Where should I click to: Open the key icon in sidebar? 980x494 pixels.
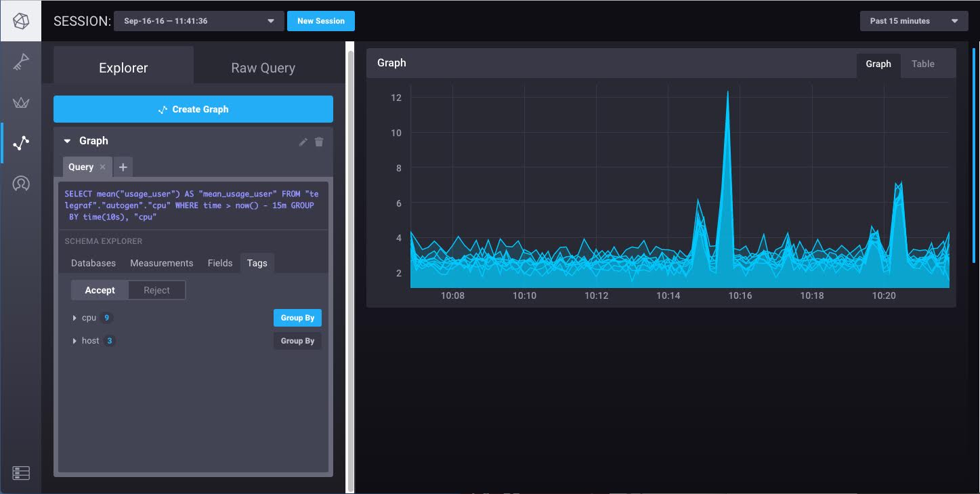click(x=20, y=63)
